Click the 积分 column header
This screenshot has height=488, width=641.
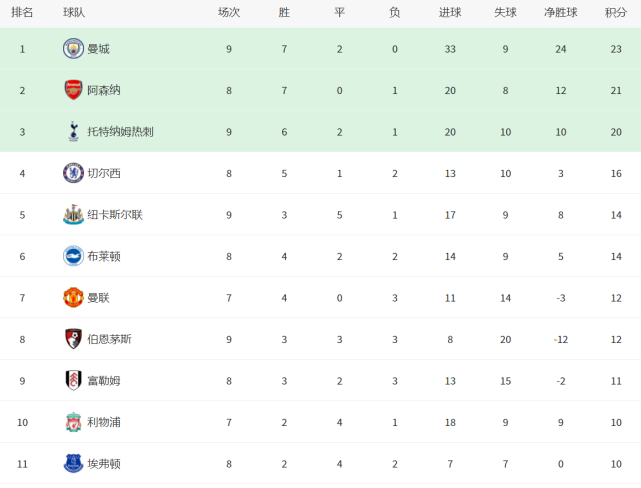[616, 13]
